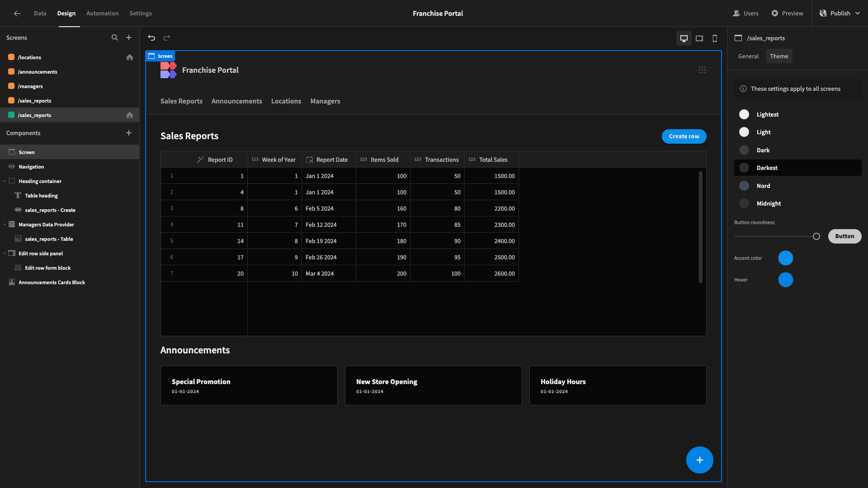Click the redo arrow icon
Viewport: 868px width, 488px height.
pos(167,38)
